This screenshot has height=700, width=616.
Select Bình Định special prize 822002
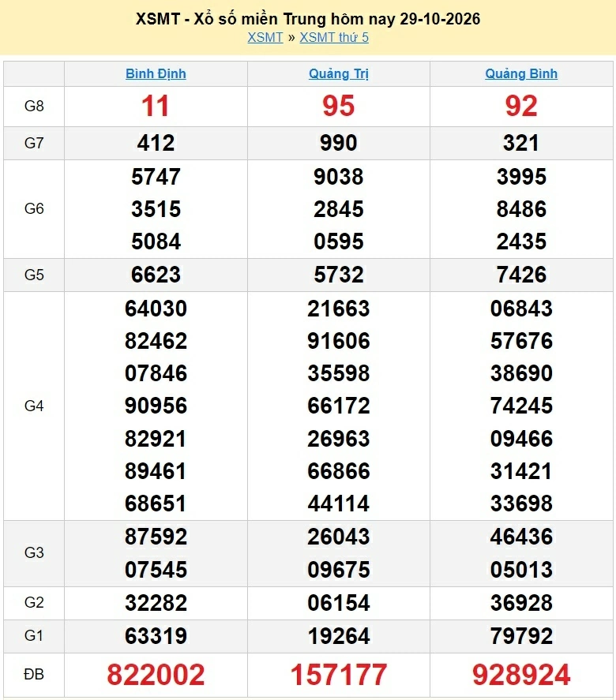pos(156,675)
